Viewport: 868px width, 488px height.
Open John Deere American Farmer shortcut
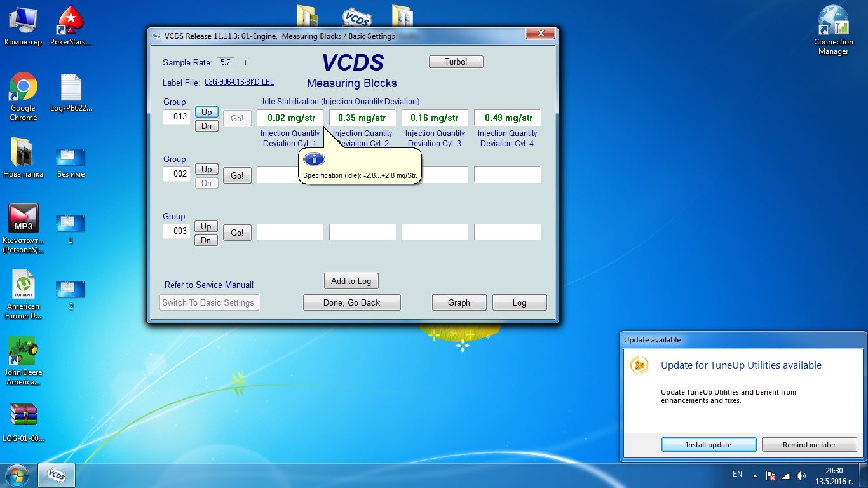[24, 351]
